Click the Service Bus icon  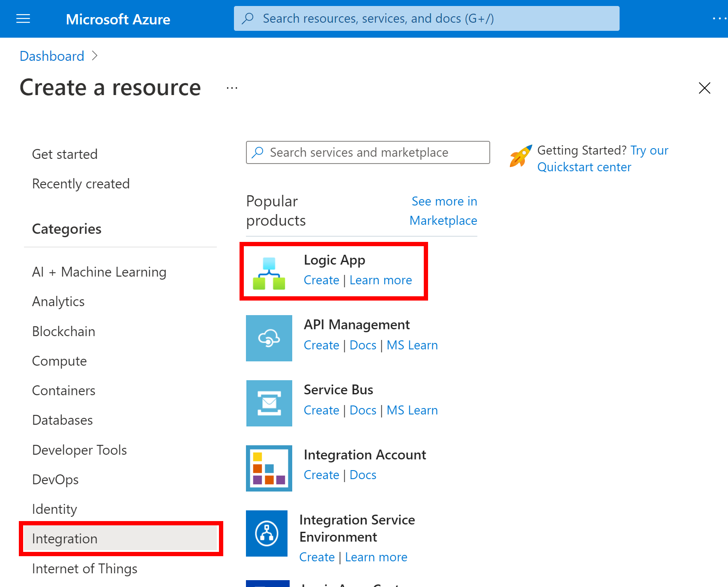tap(269, 403)
